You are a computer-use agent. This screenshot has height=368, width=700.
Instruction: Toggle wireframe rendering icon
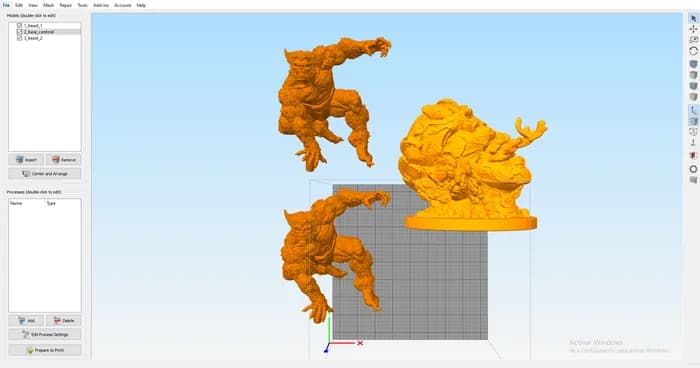click(693, 132)
